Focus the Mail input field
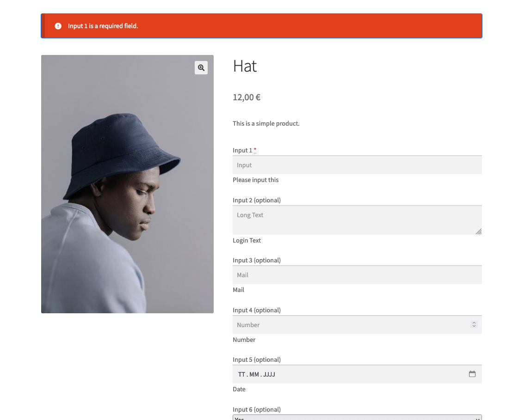This screenshot has width=512, height=420. click(x=357, y=275)
